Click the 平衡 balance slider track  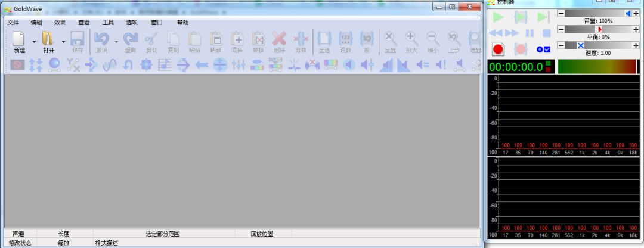point(597,29)
